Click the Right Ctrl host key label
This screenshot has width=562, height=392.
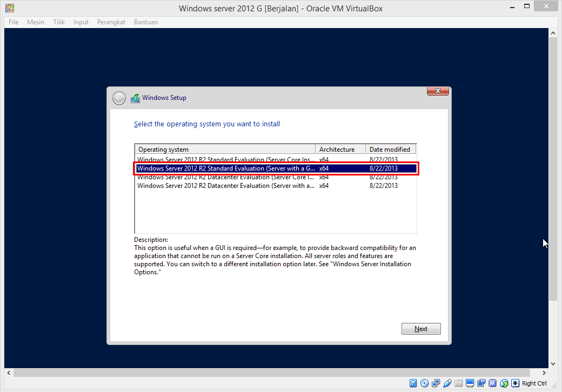[x=534, y=383]
